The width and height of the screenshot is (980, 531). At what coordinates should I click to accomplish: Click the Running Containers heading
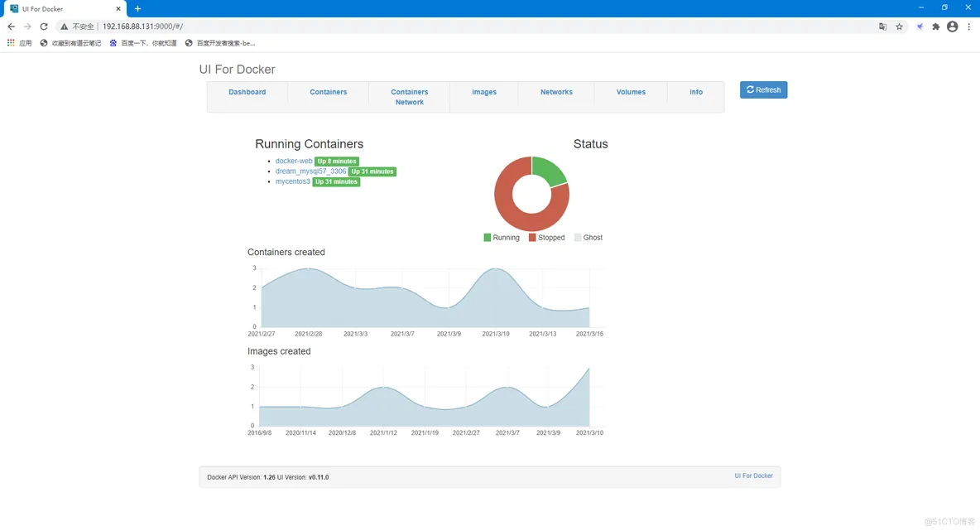pos(309,144)
